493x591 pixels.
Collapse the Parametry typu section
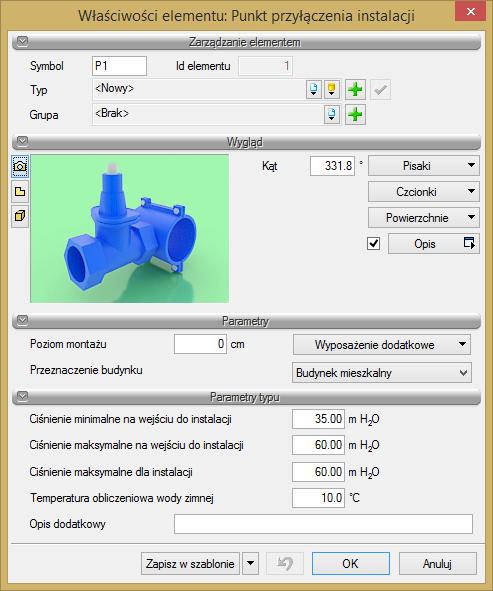tap(23, 396)
